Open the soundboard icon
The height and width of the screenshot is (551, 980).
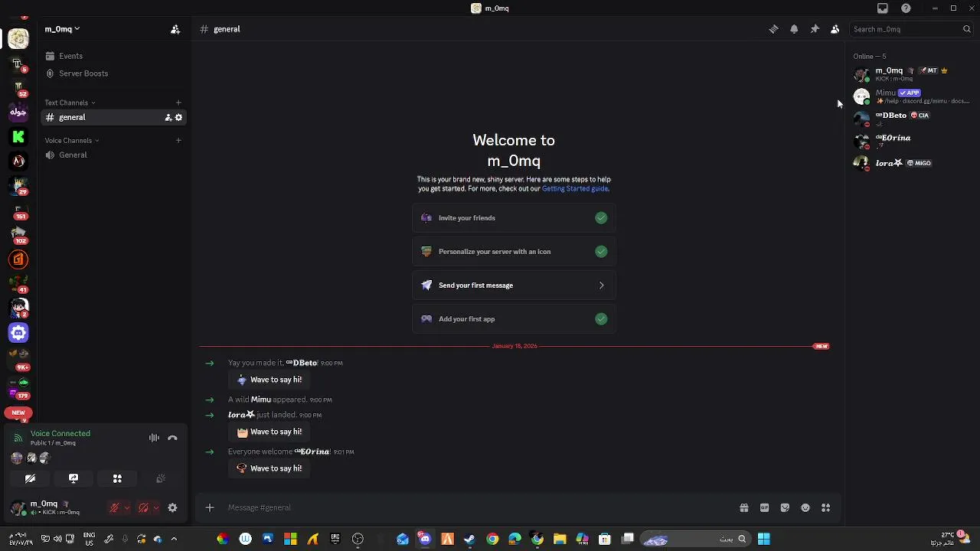pyautogui.click(x=161, y=478)
